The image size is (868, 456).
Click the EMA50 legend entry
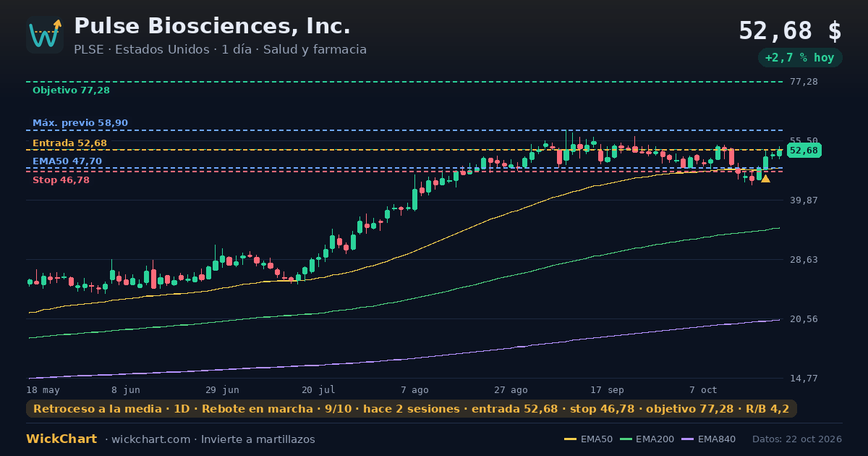588,439
